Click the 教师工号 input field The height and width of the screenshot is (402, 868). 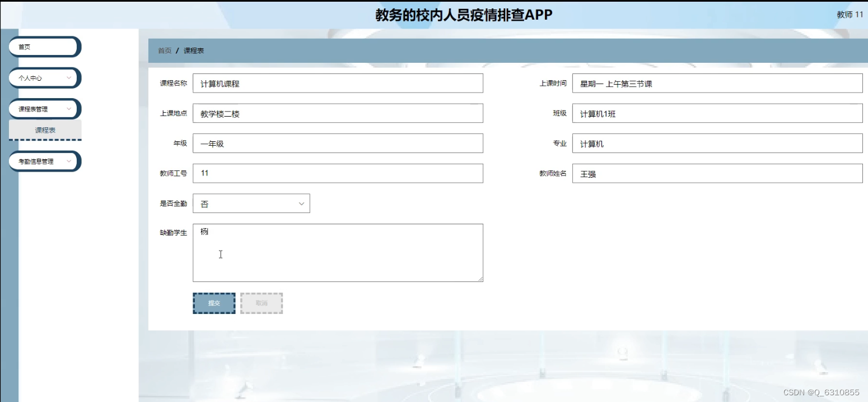[338, 173]
